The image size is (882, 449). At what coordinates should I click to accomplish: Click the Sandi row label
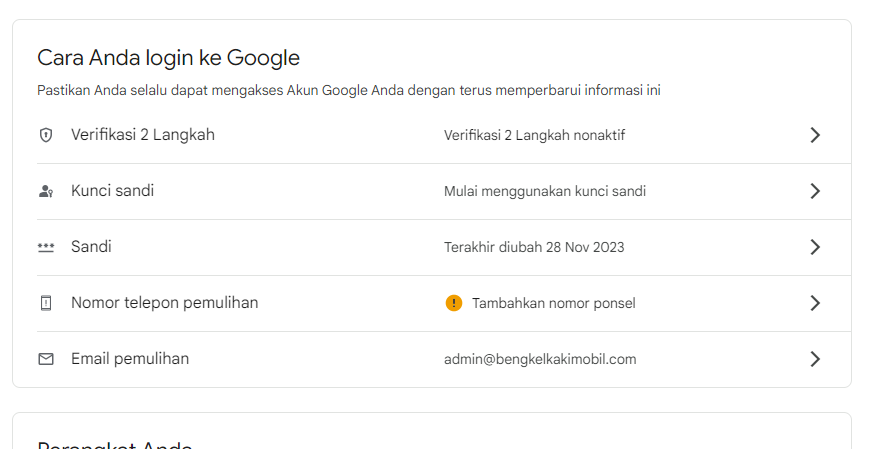tap(91, 246)
